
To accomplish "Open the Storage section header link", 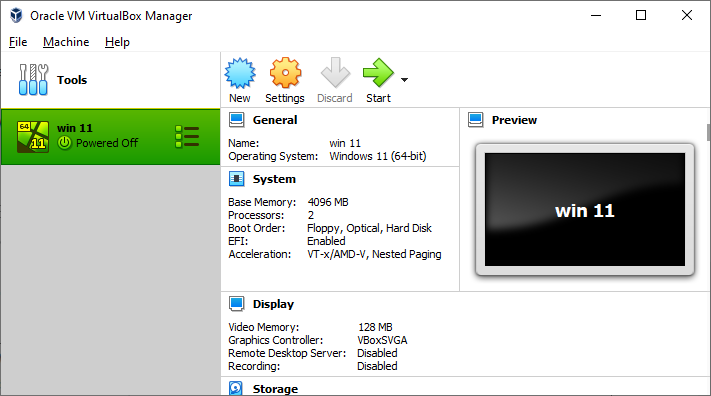I will [275, 389].
